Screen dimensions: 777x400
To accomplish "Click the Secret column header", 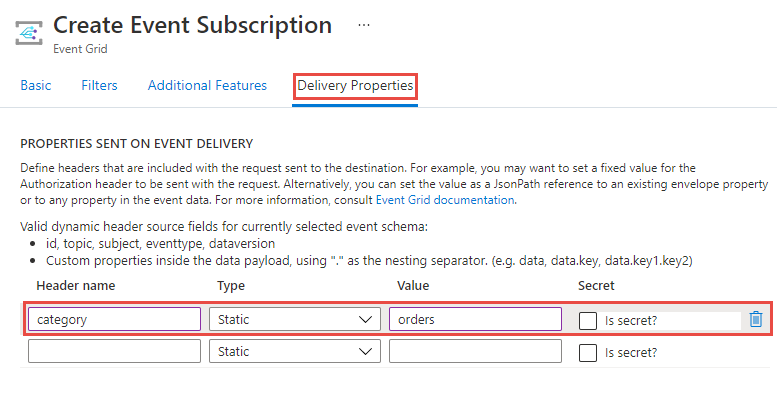I will click(x=596, y=286).
